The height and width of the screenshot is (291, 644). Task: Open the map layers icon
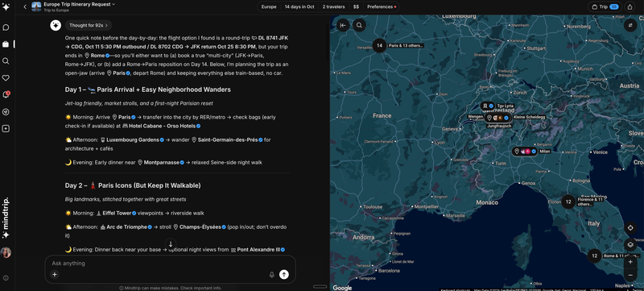point(630,244)
